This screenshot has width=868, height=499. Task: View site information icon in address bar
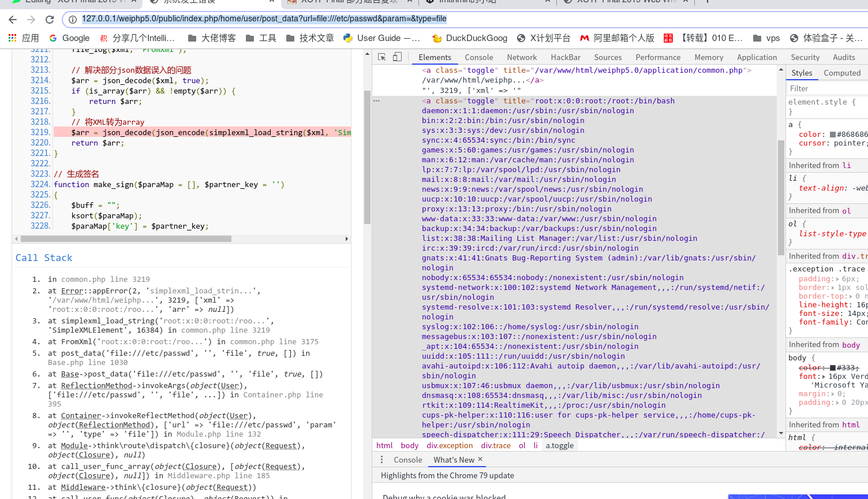pos(73,19)
